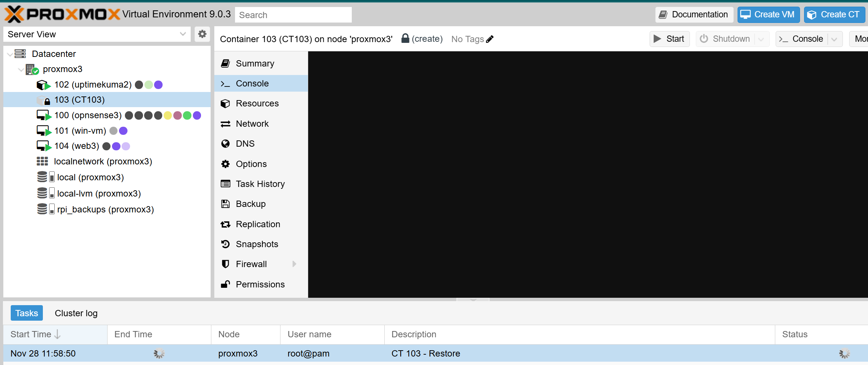
Task: Click the Resources cube icon
Action: click(225, 103)
